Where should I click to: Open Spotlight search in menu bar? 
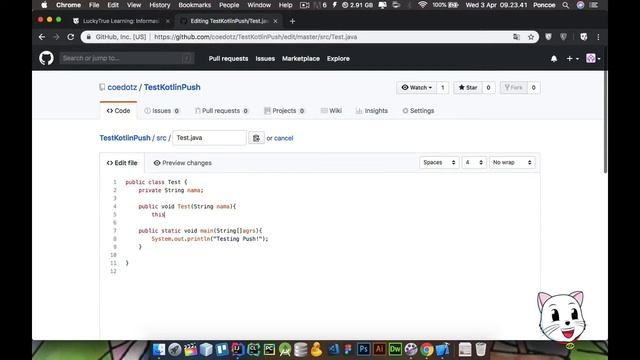click(x=565, y=5)
